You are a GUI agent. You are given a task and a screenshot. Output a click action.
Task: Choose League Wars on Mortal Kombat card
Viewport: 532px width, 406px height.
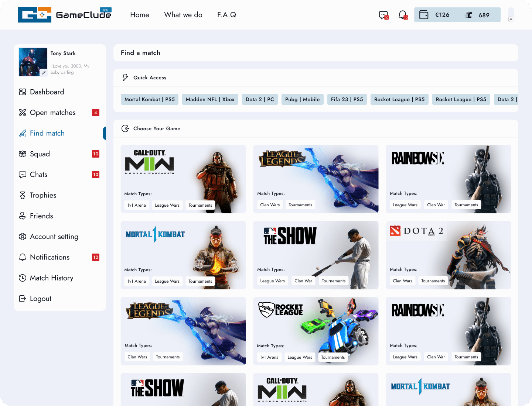(167, 281)
